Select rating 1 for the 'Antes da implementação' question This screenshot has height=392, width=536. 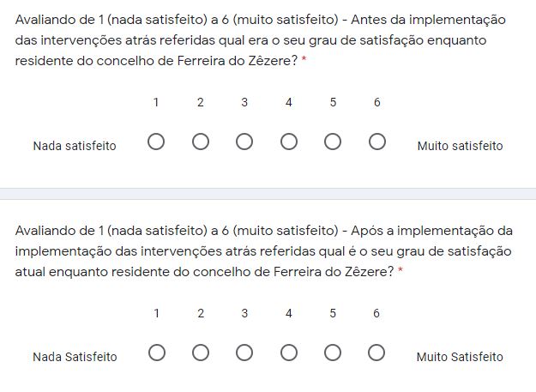point(156,142)
